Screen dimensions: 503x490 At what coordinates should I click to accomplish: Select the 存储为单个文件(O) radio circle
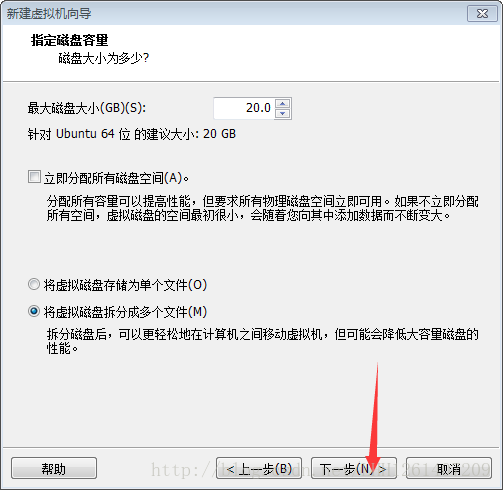[34, 284]
